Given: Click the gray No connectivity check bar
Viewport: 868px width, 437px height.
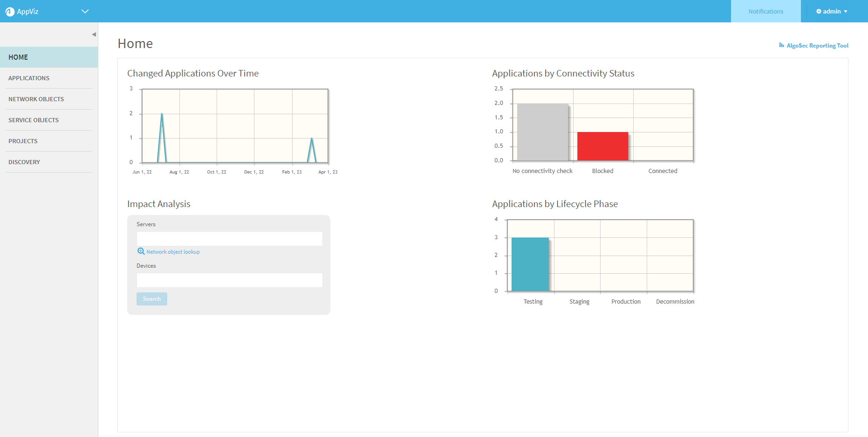Looking at the screenshot, I should tap(542, 132).
